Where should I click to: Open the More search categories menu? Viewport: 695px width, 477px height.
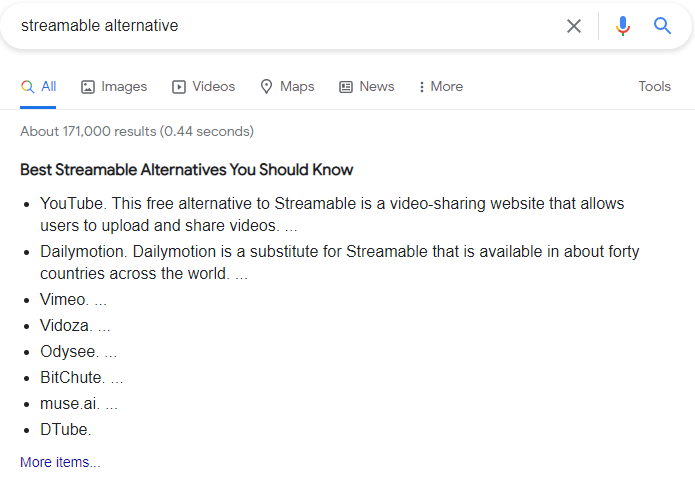441,86
